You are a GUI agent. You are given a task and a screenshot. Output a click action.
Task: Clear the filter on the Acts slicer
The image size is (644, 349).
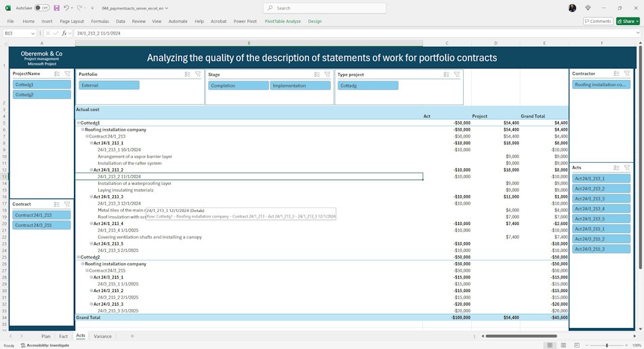tap(627, 167)
